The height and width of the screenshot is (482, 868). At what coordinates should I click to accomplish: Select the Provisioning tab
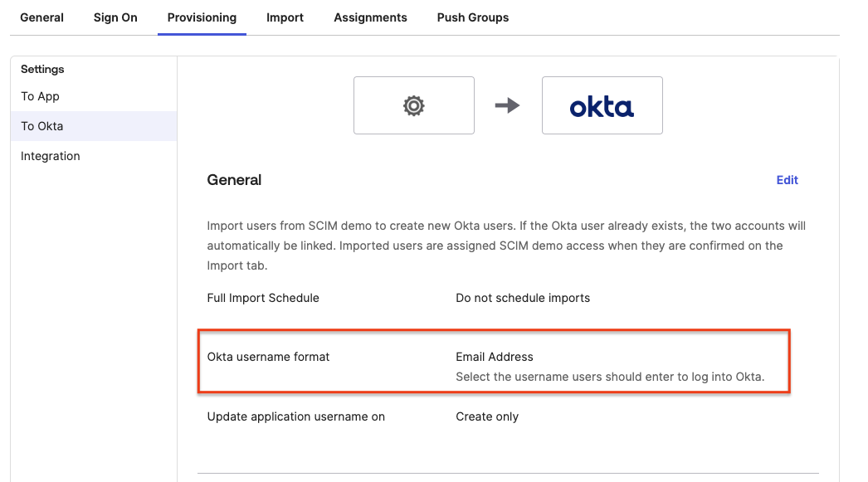[202, 17]
